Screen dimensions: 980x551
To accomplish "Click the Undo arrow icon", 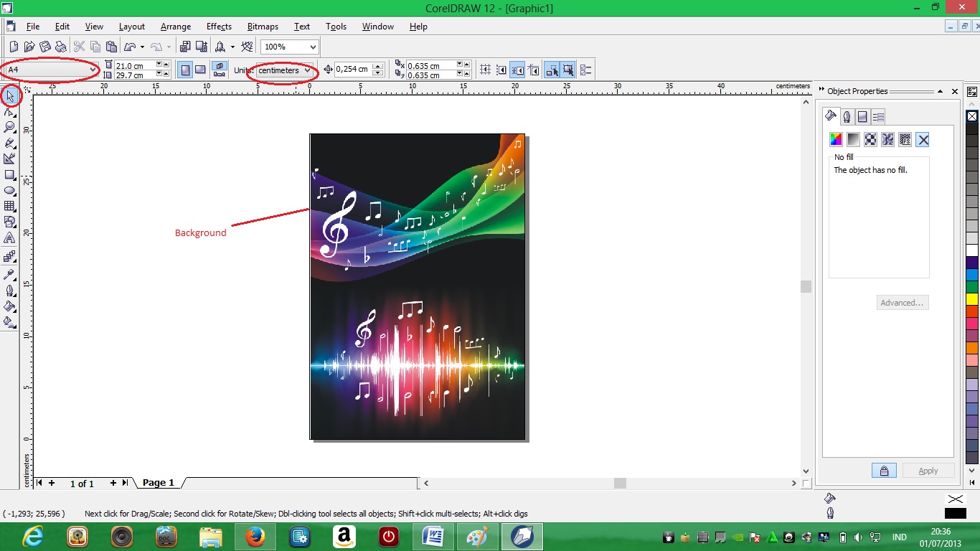I will pos(130,47).
